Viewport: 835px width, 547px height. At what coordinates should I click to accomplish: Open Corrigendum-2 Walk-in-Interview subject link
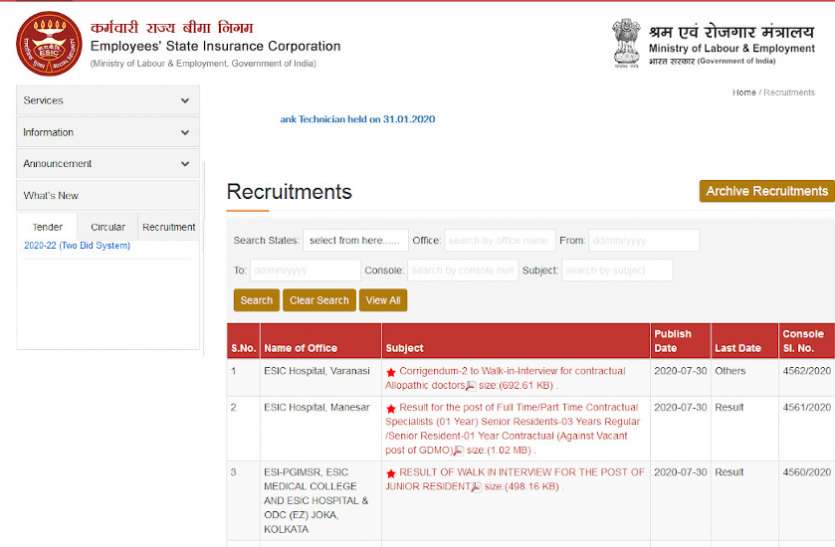pos(505,378)
